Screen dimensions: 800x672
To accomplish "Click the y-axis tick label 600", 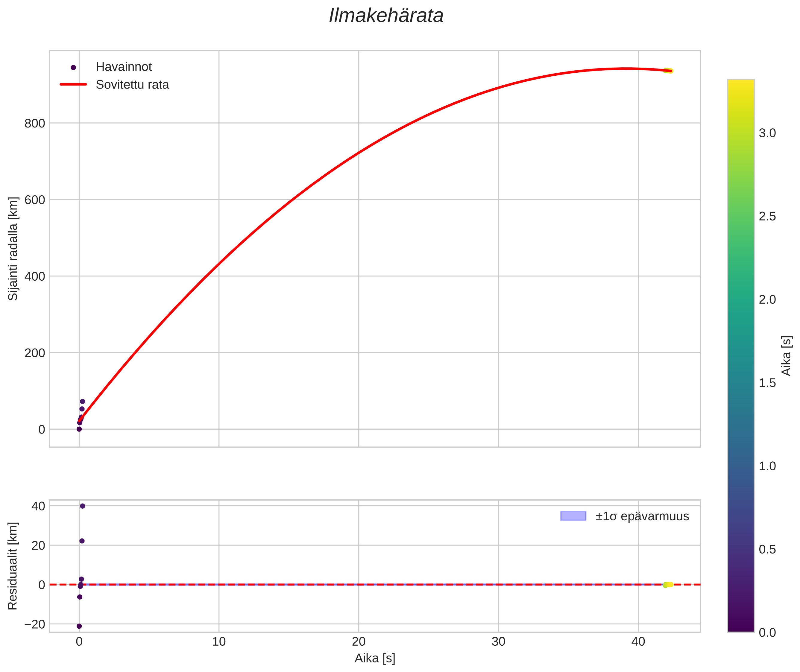I will pyautogui.click(x=35, y=200).
